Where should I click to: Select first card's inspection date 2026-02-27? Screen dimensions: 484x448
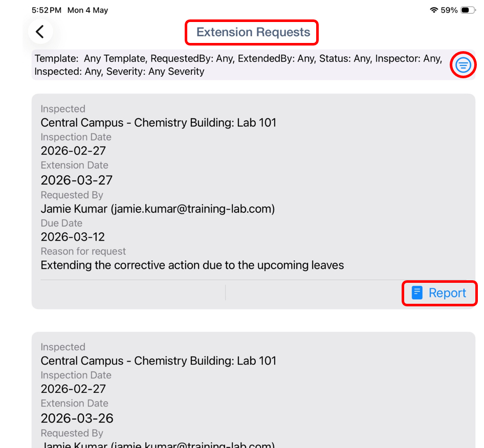point(73,151)
